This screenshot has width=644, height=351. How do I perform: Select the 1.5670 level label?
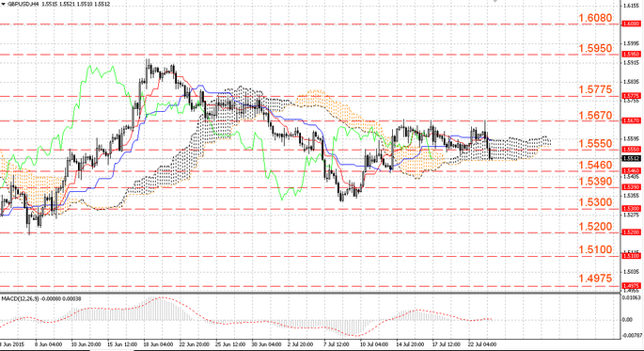595,115
